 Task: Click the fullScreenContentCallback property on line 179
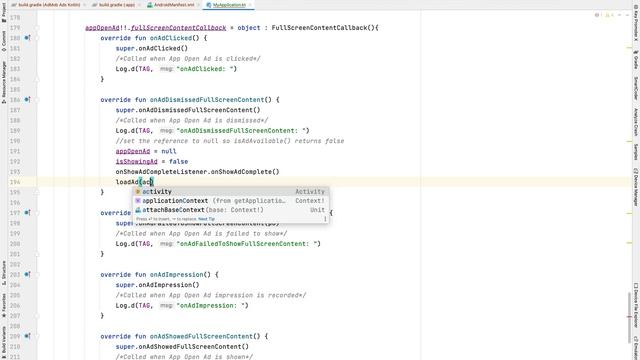(x=178, y=28)
